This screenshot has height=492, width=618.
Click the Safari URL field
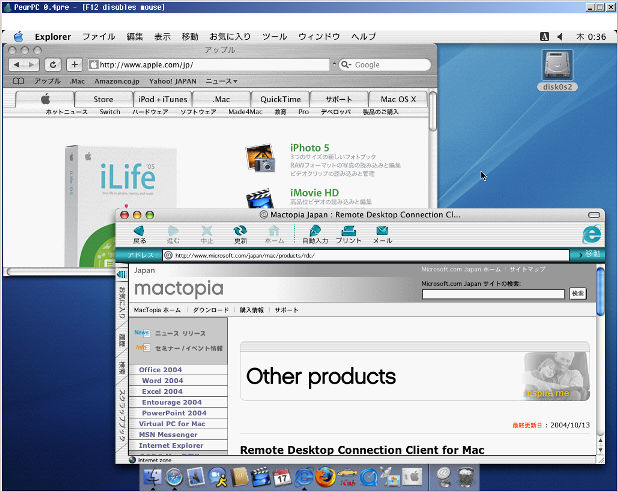pos(208,65)
